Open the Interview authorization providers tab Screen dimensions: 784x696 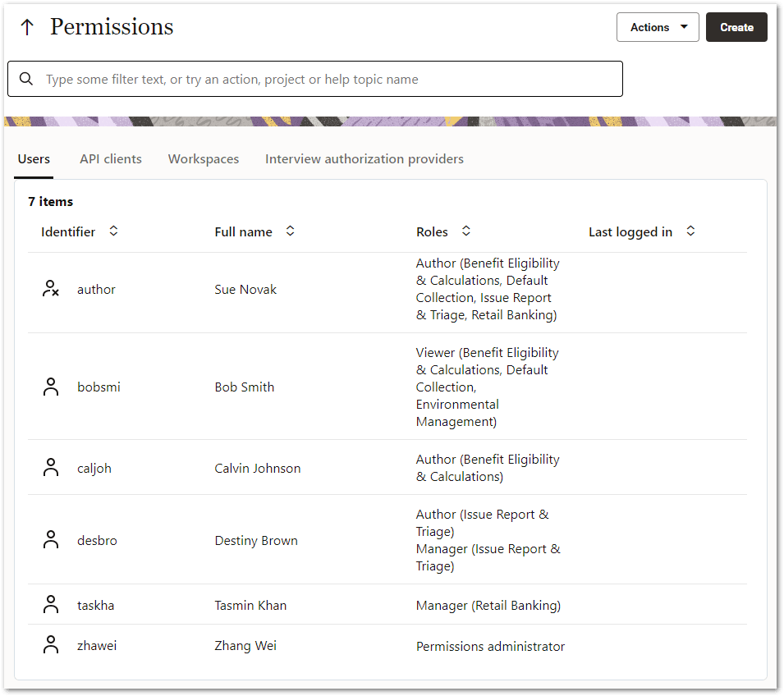(x=364, y=159)
